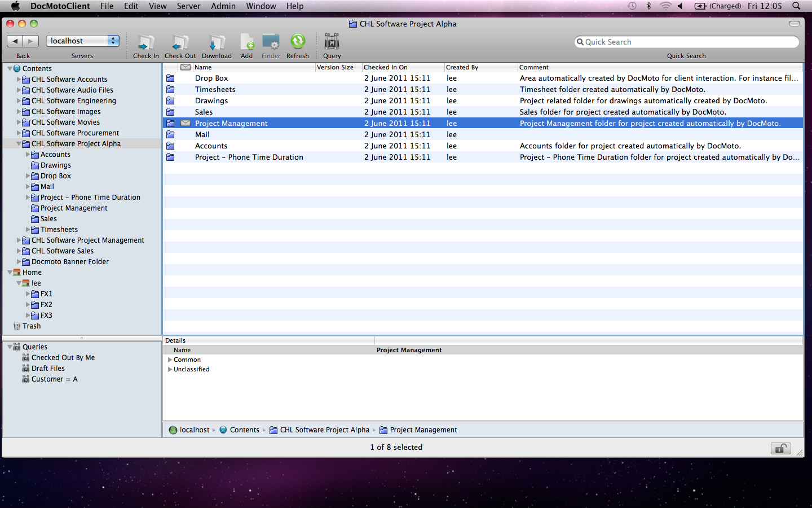812x508 pixels.
Task: Open the Help menu
Action: pos(295,6)
